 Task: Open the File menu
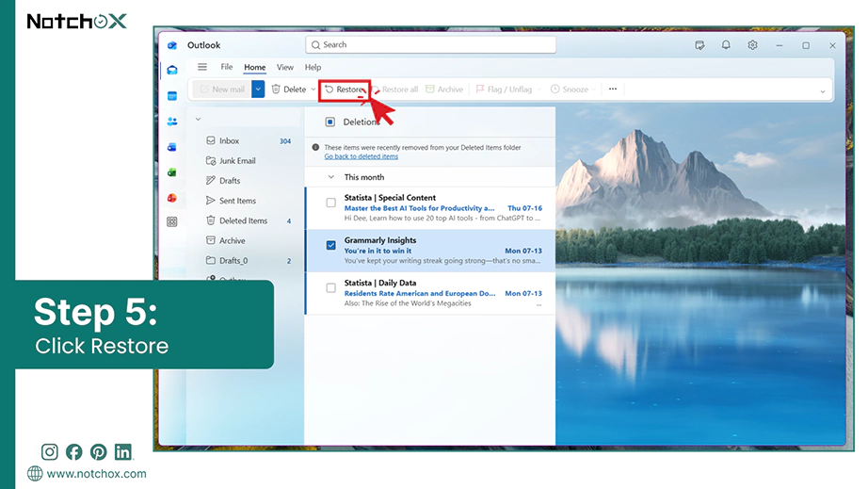point(226,67)
